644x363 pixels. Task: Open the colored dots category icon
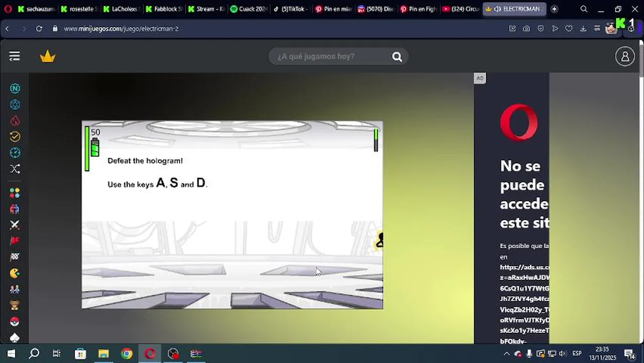(15, 193)
